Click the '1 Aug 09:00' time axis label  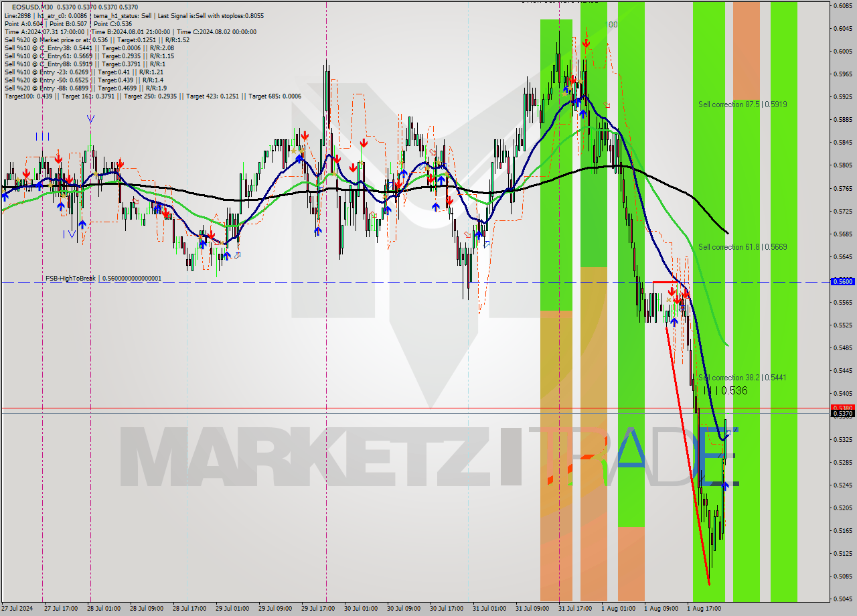662,609
